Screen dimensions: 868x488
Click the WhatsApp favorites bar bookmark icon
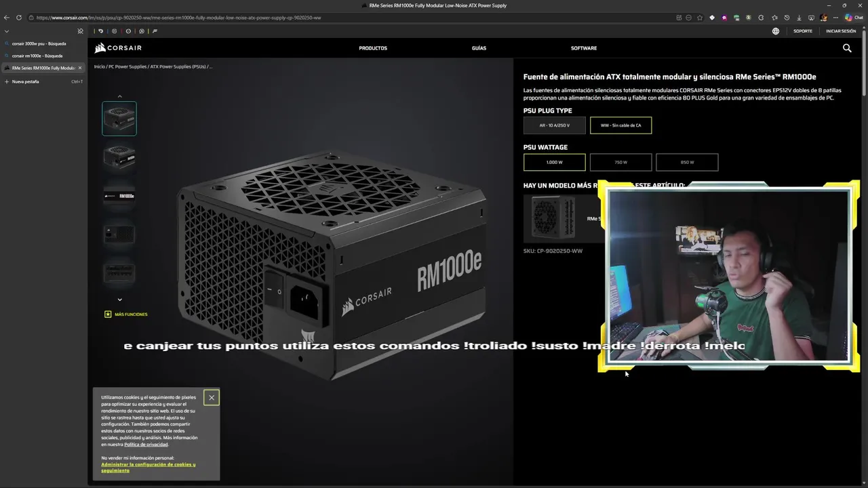coord(142,31)
